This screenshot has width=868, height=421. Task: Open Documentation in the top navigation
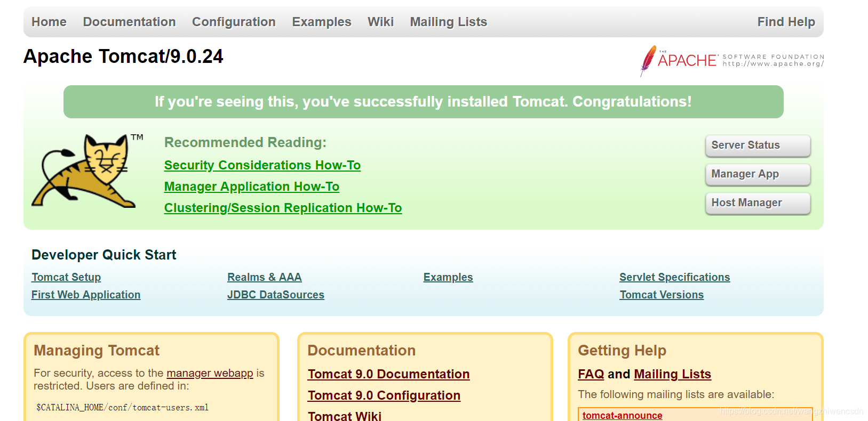tap(129, 22)
